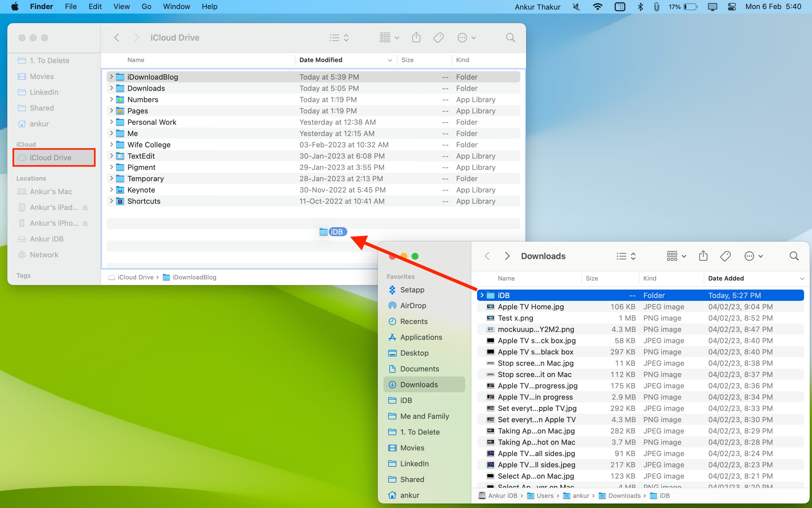
Task: Expand the iDB folder in Downloads list
Action: point(482,295)
